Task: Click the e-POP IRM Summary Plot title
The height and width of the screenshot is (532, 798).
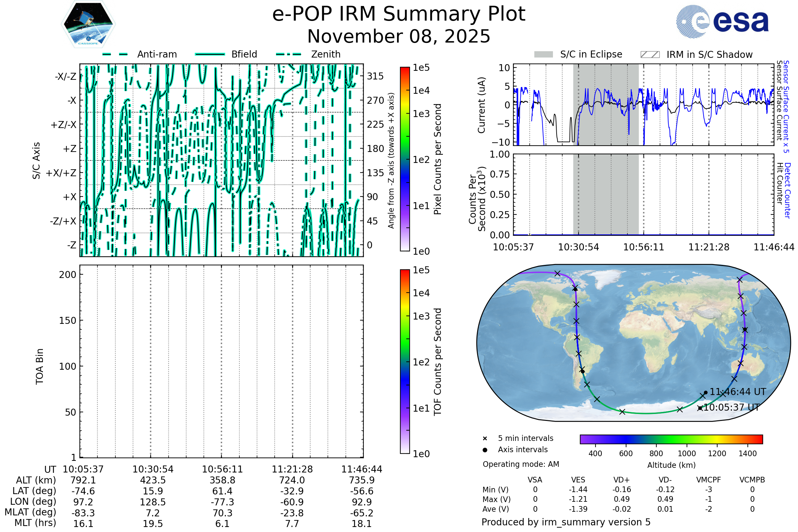Action: click(x=399, y=14)
